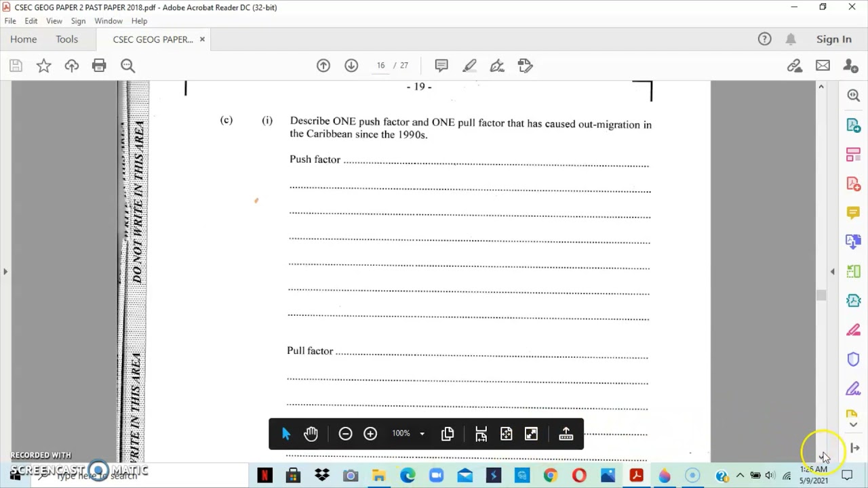
Task: Open Google Chrome from the taskbar
Action: (550, 475)
